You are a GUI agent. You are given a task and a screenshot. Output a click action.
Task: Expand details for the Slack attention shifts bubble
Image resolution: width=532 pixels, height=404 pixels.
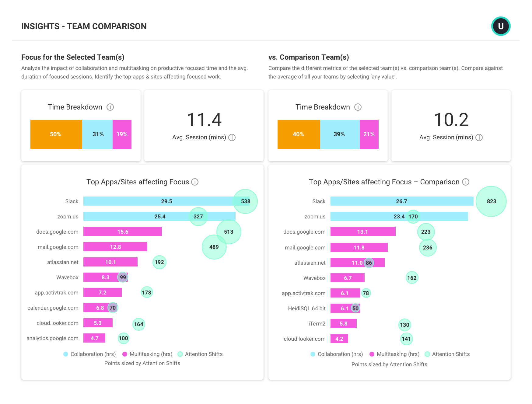coord(245,201)
